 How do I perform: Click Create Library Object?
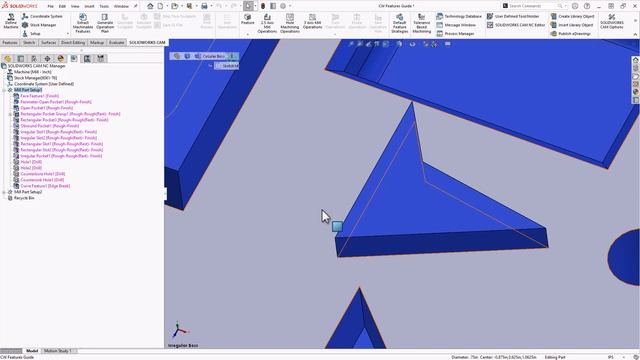(572, 16)
